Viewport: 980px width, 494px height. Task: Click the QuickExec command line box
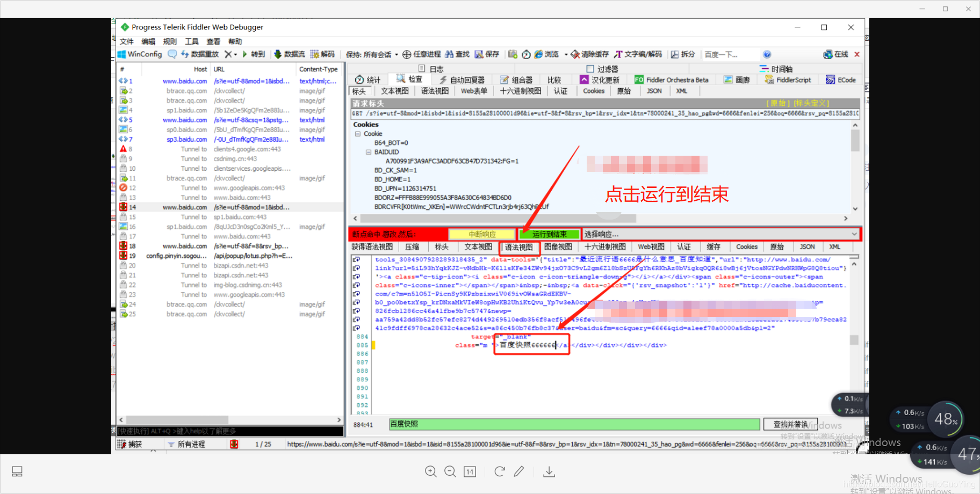click(x=230, y=431)
